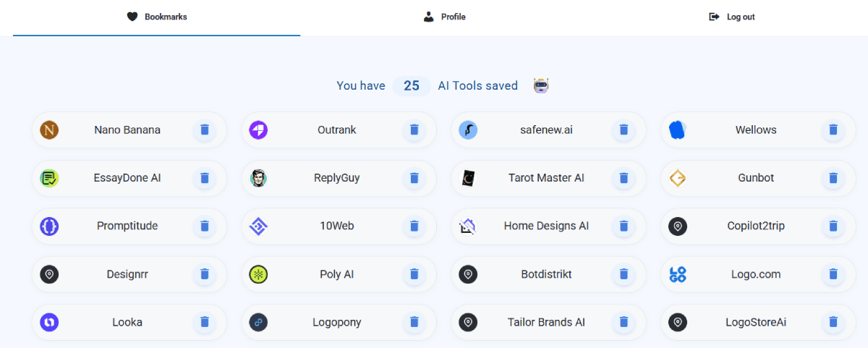The width and height of the screenshot is (868, 348).
Task: Open the Gunbot tool link
Action: pyautogui.click(x=756, y=178)
